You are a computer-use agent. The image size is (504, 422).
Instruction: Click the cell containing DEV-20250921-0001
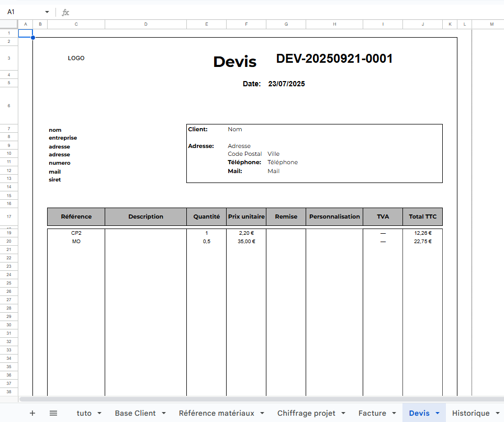(334, 59)
